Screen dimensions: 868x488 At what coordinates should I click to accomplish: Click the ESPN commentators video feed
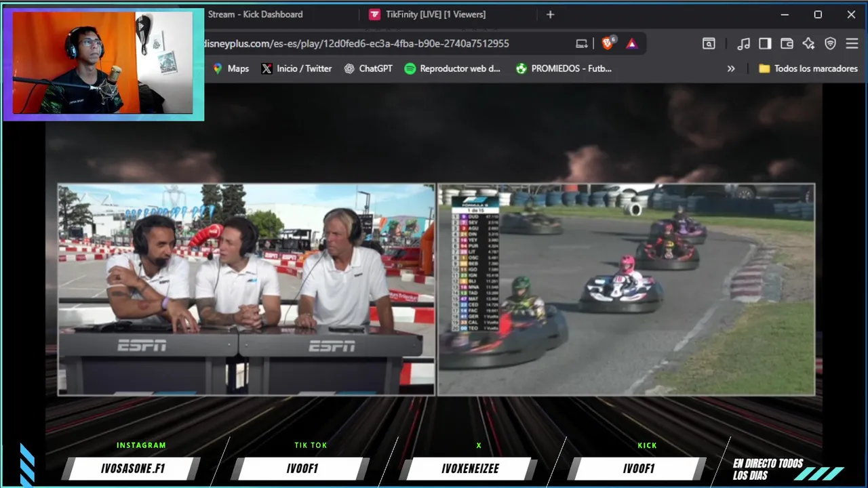246,289
